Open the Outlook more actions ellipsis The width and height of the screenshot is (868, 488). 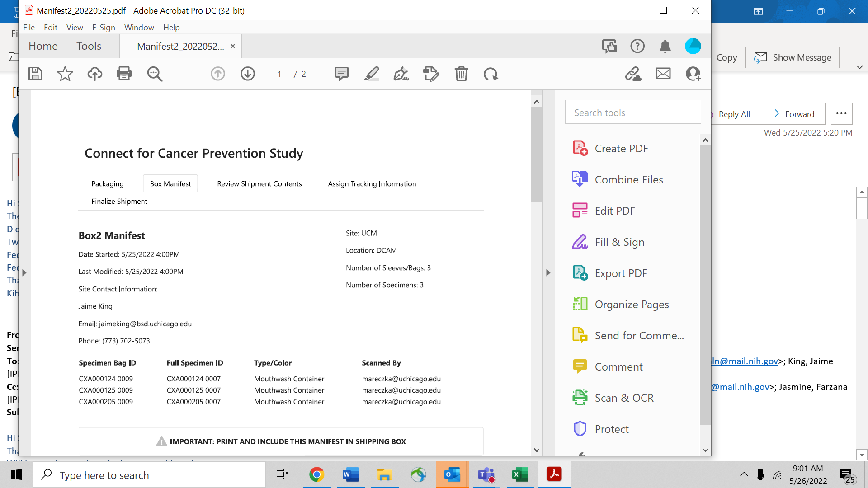(841, 113)
